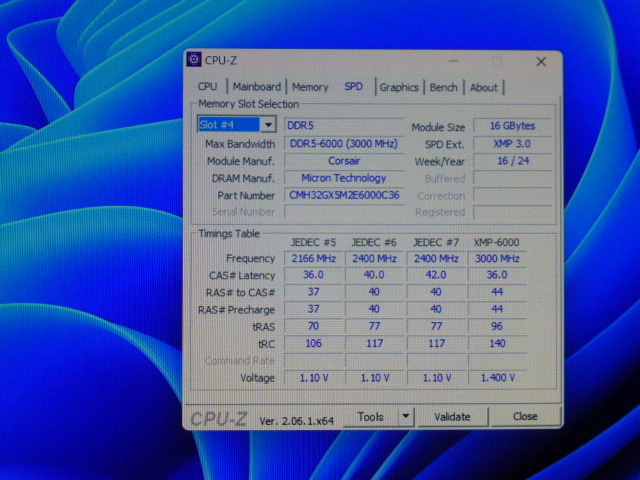This screenshot has width=640, height=480.
Task: Click the DDR5 memory type field
Action: tap(344, 125)
